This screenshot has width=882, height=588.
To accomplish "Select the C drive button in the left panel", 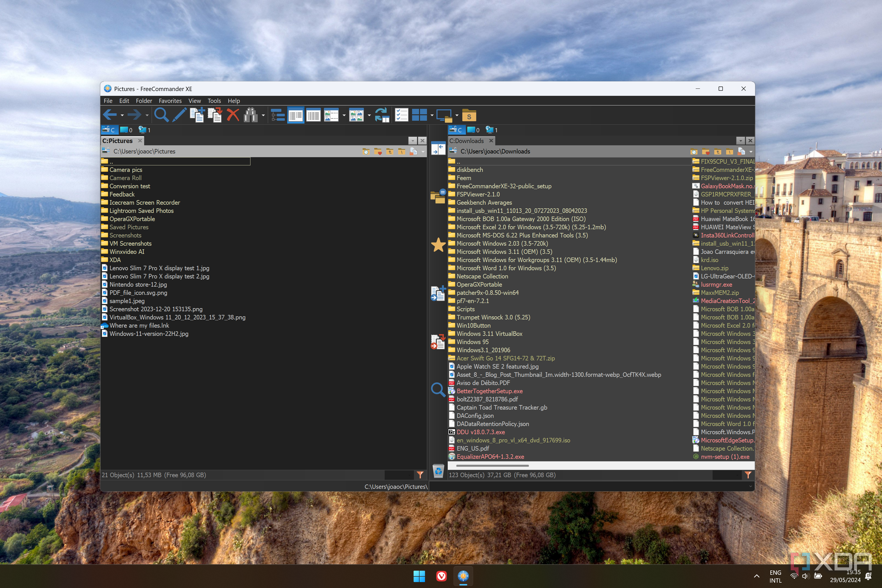I will (x=109, y=130).
